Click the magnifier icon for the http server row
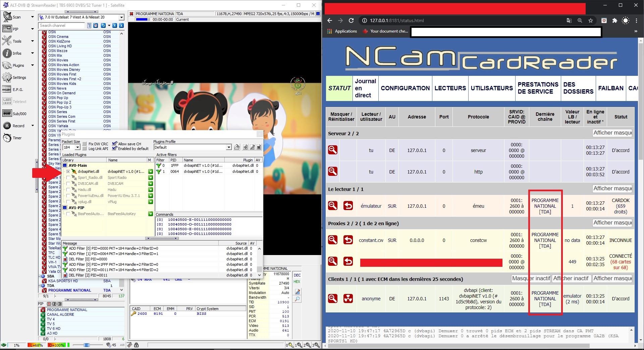The height and width of the screenshot is (350, 644). tap(333, 171)
